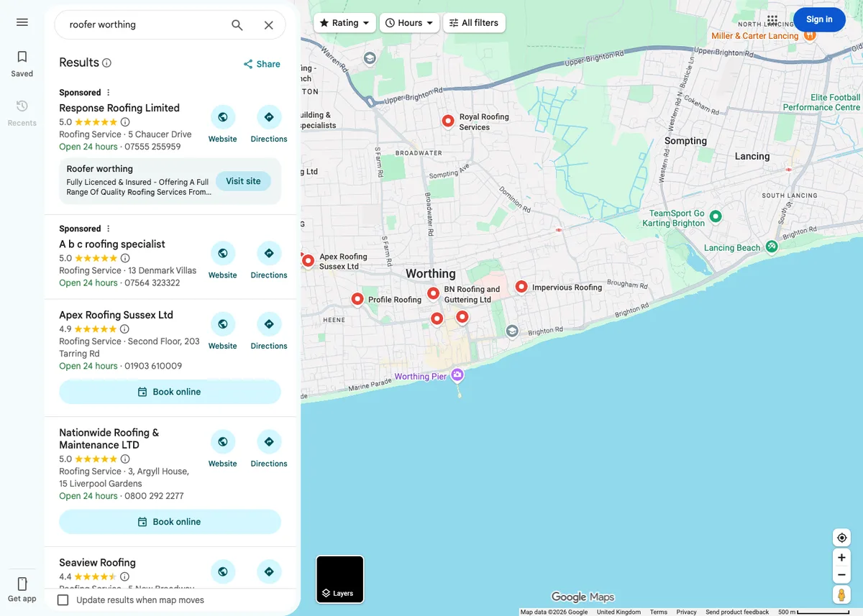Open options for Response Roofing sponsored ad
This screenshot has height=616, width=863.
pyautogui.click(x=109, y=93)
